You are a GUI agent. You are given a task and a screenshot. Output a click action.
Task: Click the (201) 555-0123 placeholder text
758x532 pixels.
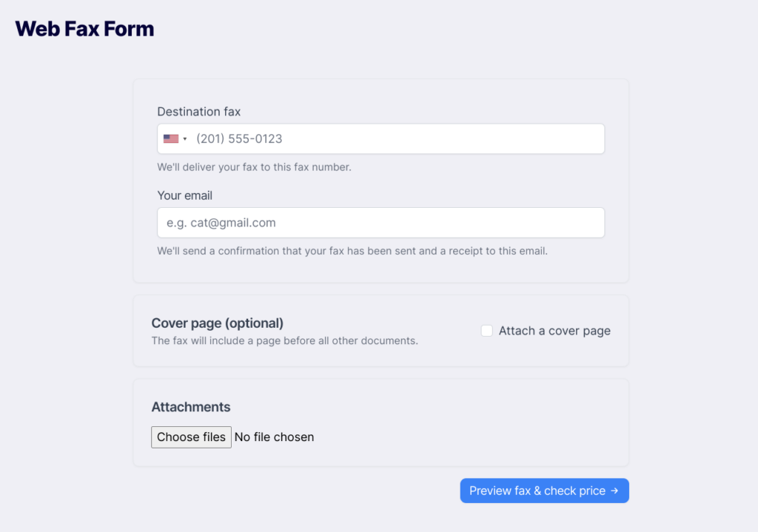coord(239,139)
